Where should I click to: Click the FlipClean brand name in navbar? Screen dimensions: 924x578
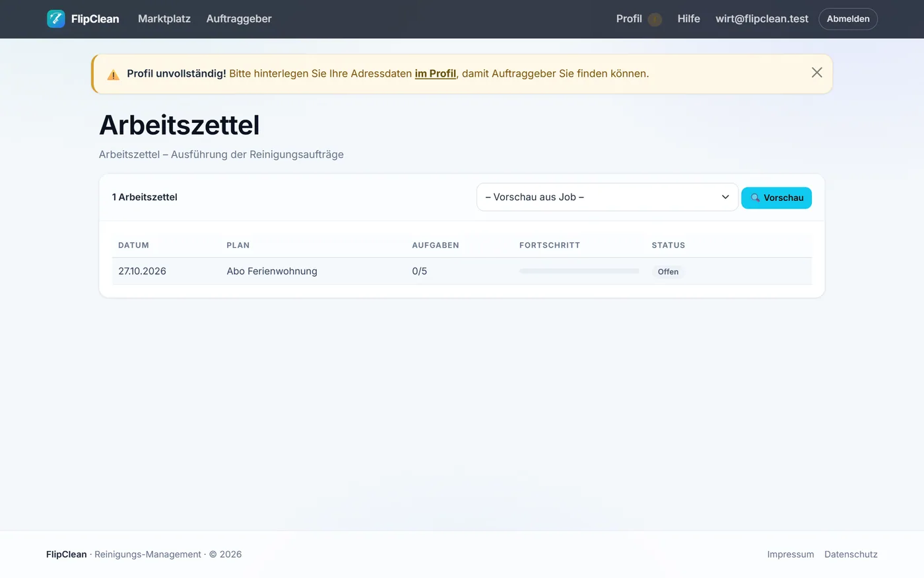coord(95,19)
